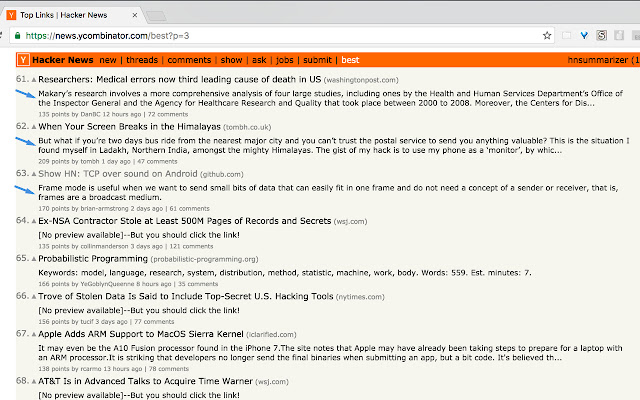The image size is (640, 400).
Task: Open Trove of Stolen Data story
Action: (186, 296)
